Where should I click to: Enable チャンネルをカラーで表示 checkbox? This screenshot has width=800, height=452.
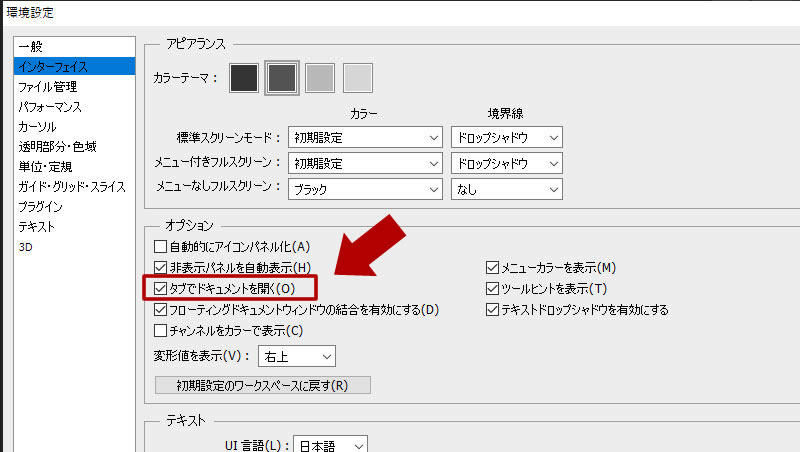tap(160, 330)
